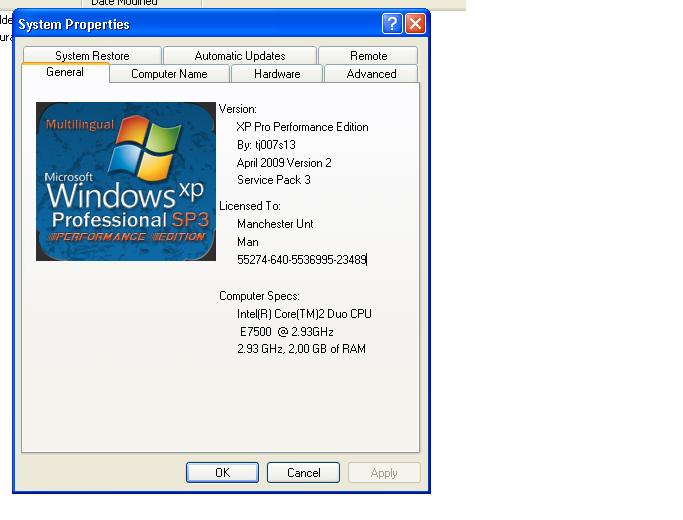Select the Remote tab
Image resolution: width=683 pixels, height=520 pixels.
coord(368,56)
